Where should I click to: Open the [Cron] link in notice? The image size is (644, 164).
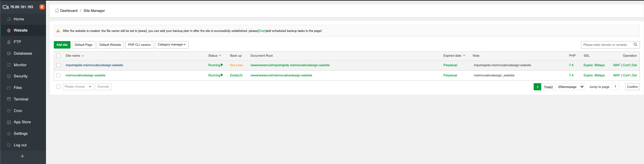(262, 31)
